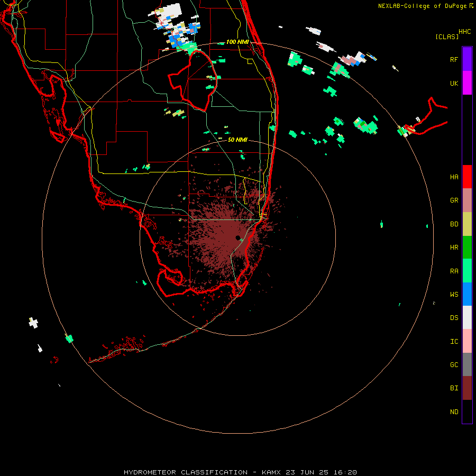The height and width of the screenshot is (476, 476).
Task: Click the white plus-shaped echo in the Gulf
Action: click(x=33, y=323)
